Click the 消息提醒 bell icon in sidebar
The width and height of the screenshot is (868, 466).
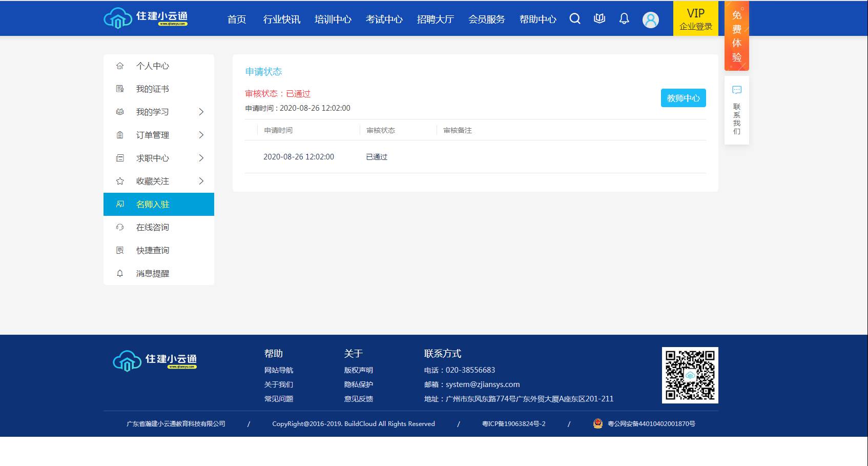click(120, 273)
